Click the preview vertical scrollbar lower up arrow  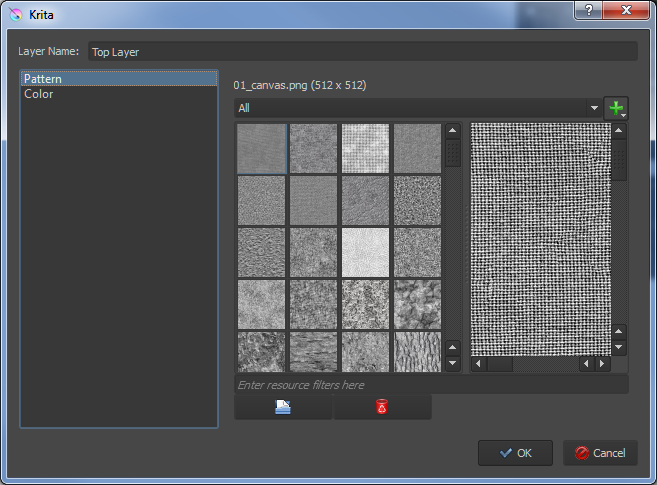pos(619,332)
